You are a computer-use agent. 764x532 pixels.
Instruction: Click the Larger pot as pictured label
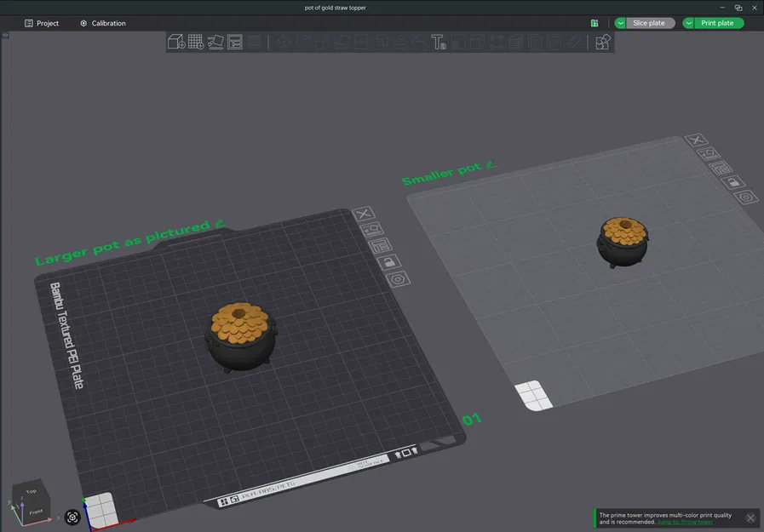point(123,243)
